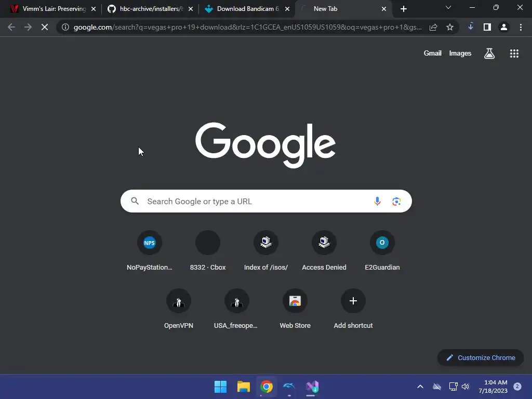Open the USA_freeope... shortcut
Viewport: 532px width, 399px height.
coord(236,309)
